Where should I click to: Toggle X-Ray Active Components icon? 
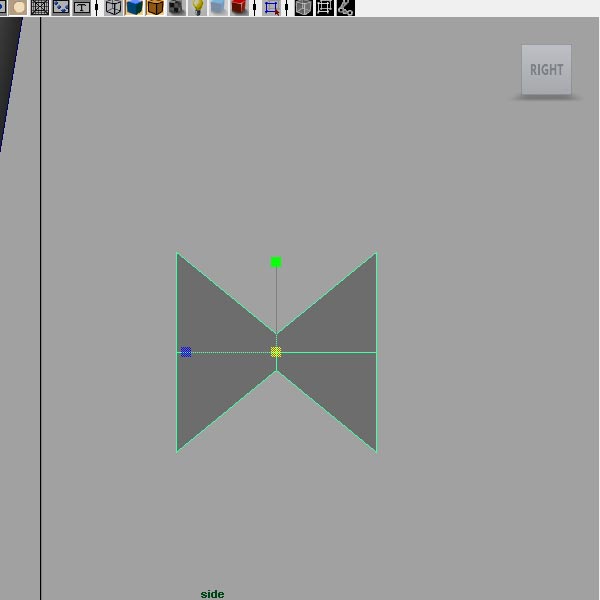point(325,7)
